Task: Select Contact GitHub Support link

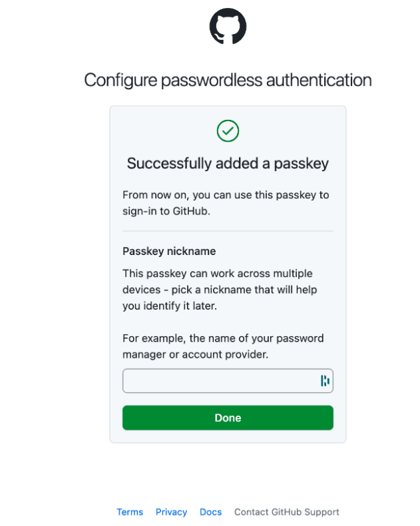Action: point(286,512)
